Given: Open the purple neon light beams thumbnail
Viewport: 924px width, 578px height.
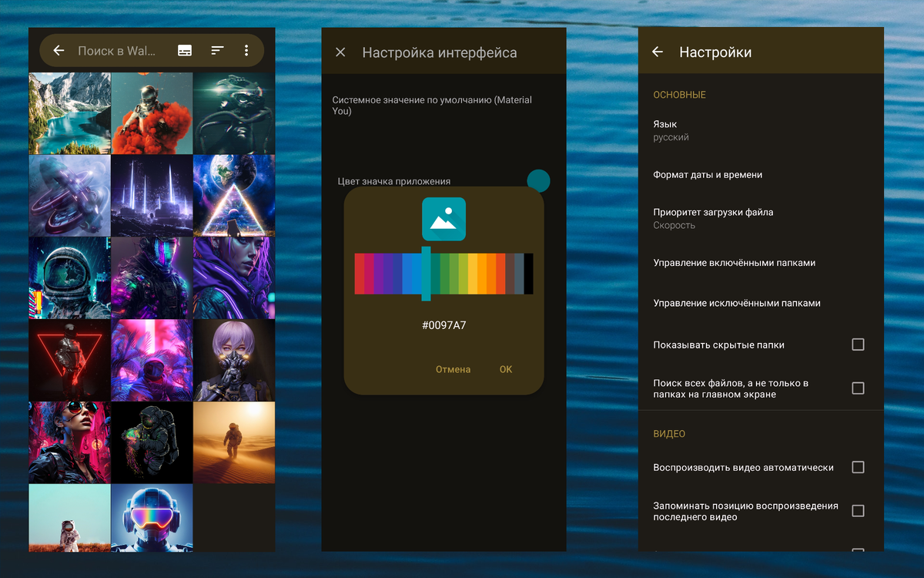Looking at the screenshot, I should point(152,196).
